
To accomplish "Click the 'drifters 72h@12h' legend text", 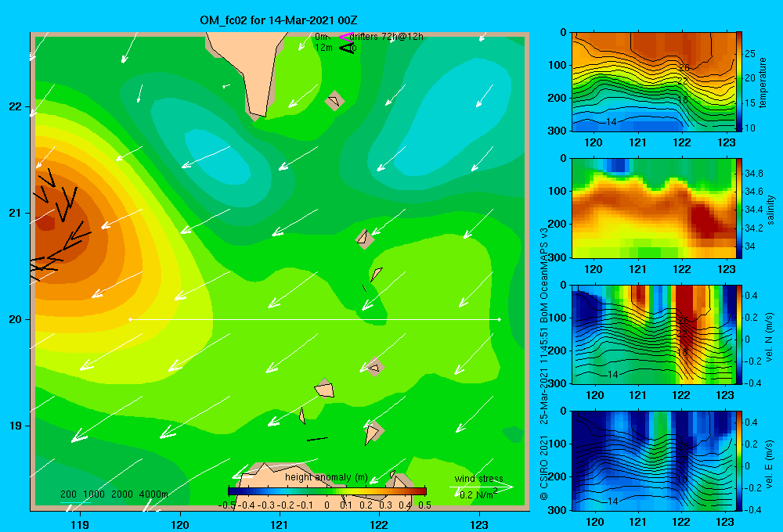I will point(387,37).
